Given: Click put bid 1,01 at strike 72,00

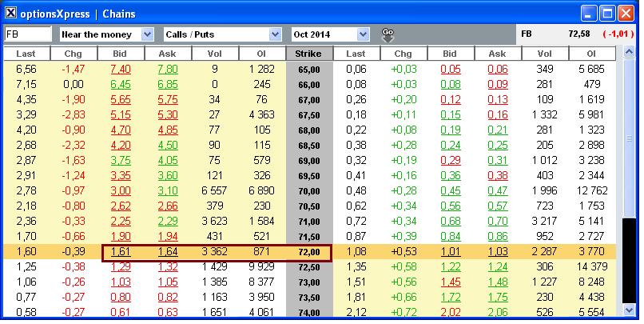Looking at the screenshot, I should coord(451,252).
